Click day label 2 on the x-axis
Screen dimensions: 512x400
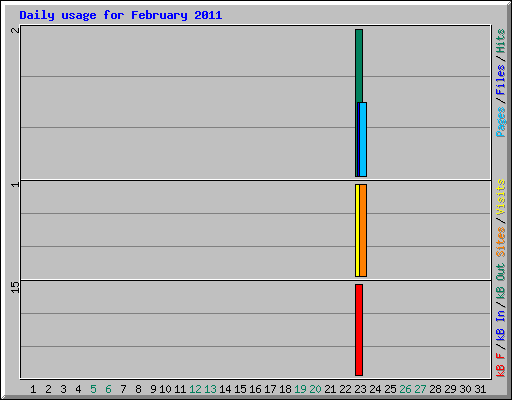tap(48, 389)
